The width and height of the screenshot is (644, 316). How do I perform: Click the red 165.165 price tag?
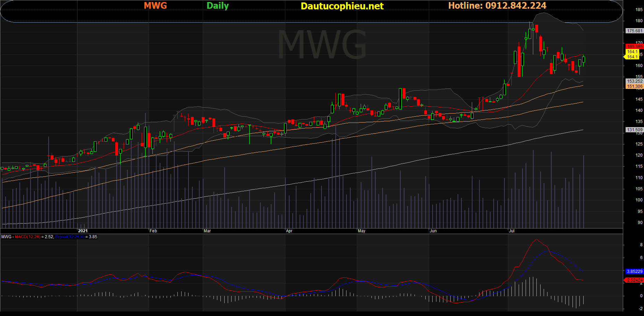click(634, 46)
